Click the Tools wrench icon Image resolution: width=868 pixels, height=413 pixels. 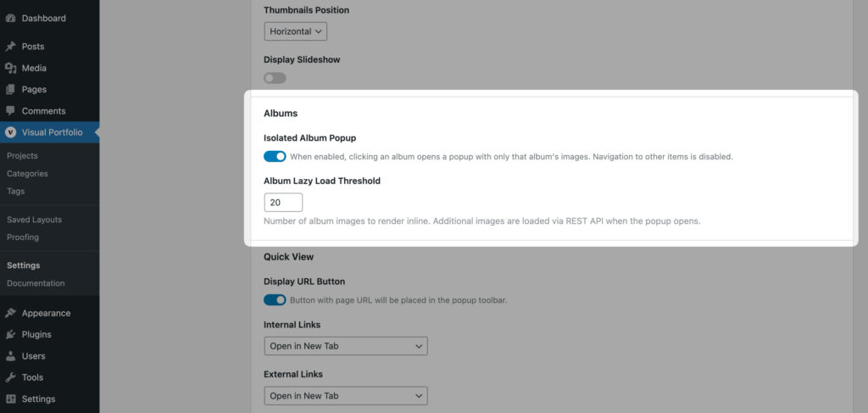[x=11, y=377]
